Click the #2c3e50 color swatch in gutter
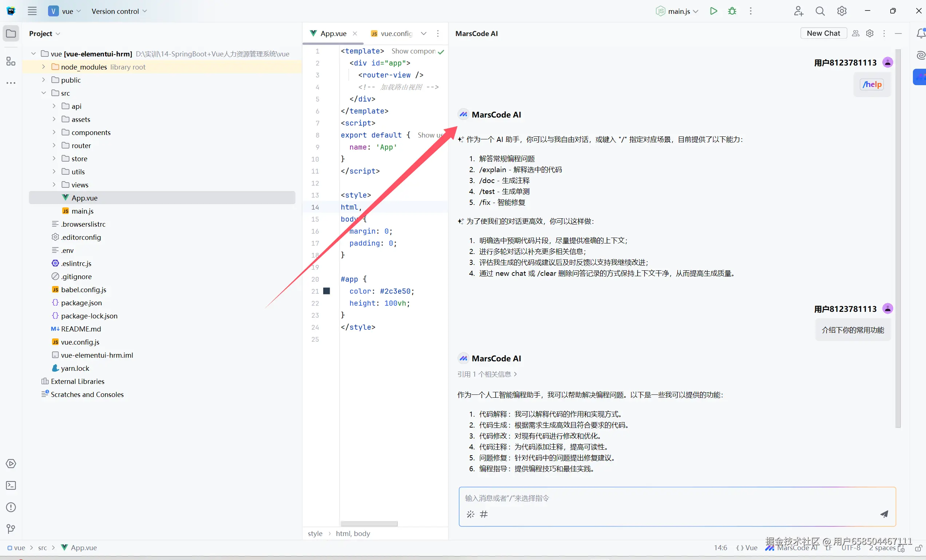The width and height of the screenshot is (926, 560). (327, 291)
